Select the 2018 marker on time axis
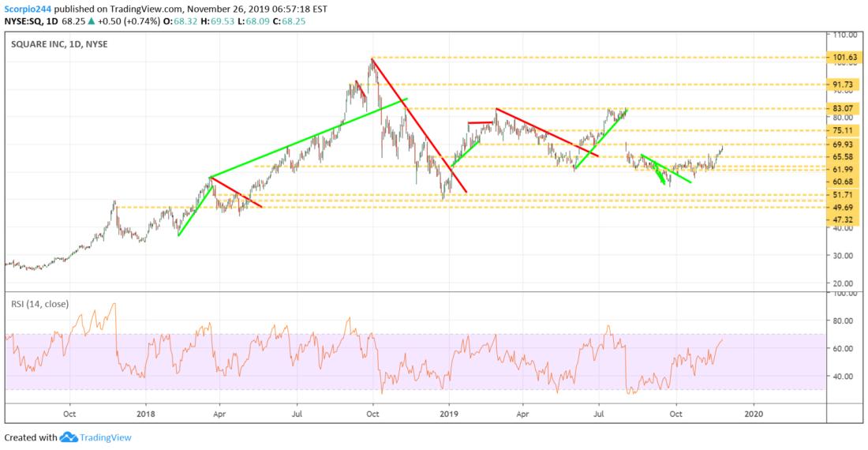Image resolution: width=868 pixels, height=450 pixels. (x=146, y=414)
